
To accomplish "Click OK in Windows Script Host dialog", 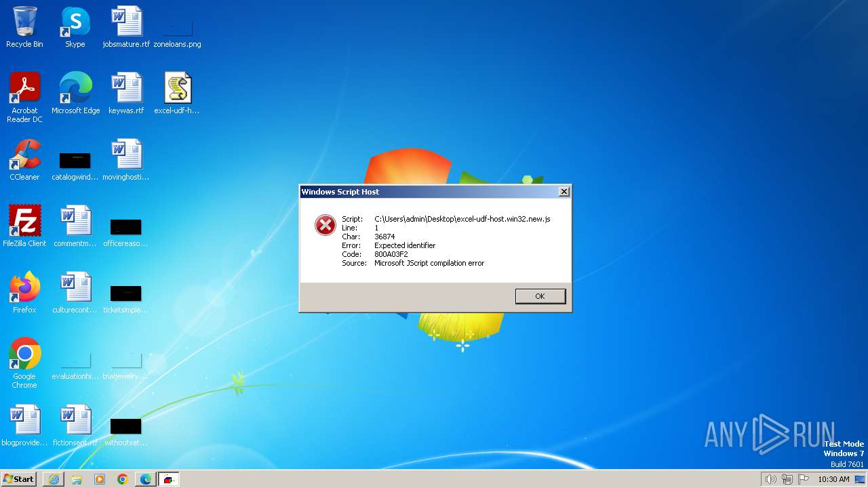I will [x=540, y=296].
